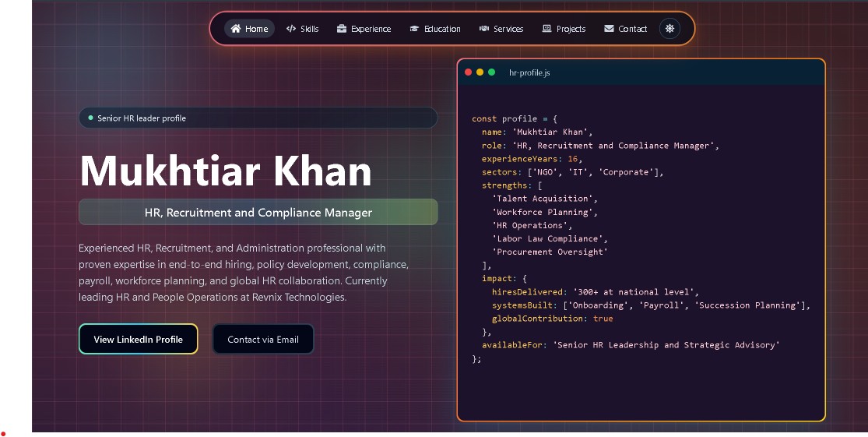This screenshot has width=868, height=437.
Task: Click the HR, Recruitment and Compliance Manager banner
Action: 258,212
